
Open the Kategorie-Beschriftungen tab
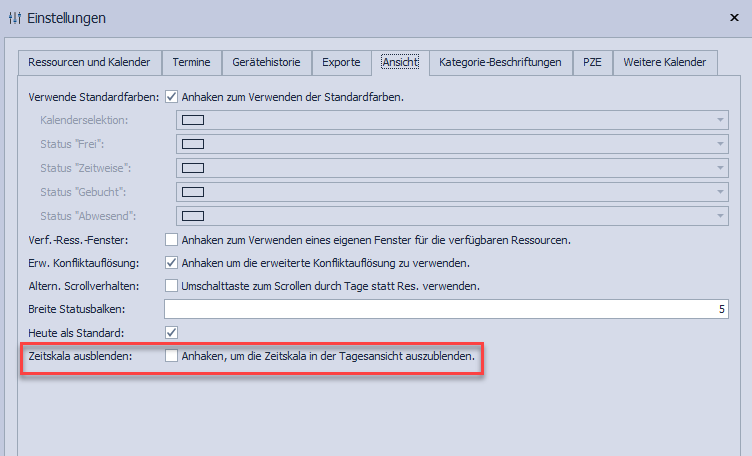pos(500,62)
